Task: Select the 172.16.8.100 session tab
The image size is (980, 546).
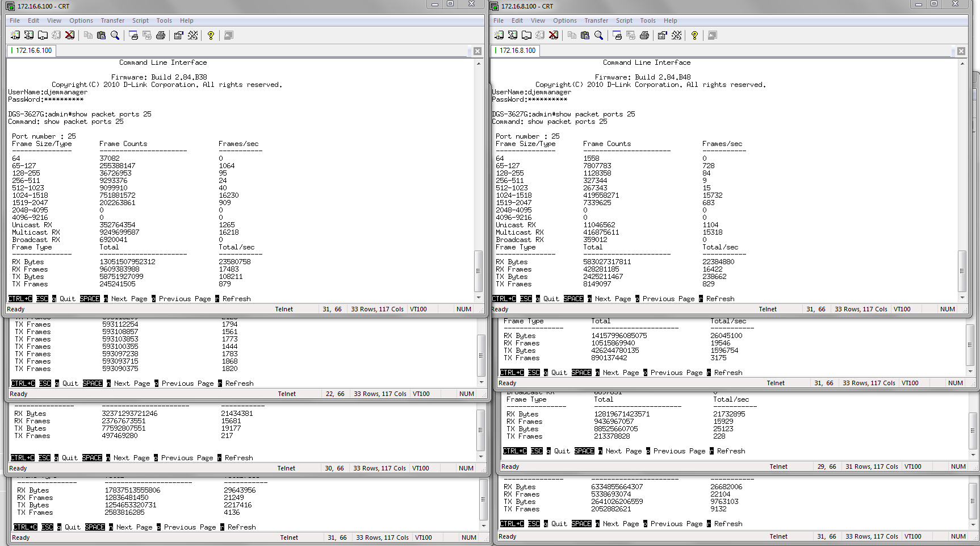Action: click(x=516, y=51)
